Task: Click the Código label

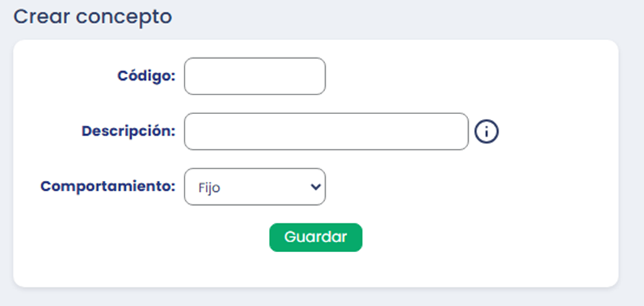Action: click(x=146, y=76)
